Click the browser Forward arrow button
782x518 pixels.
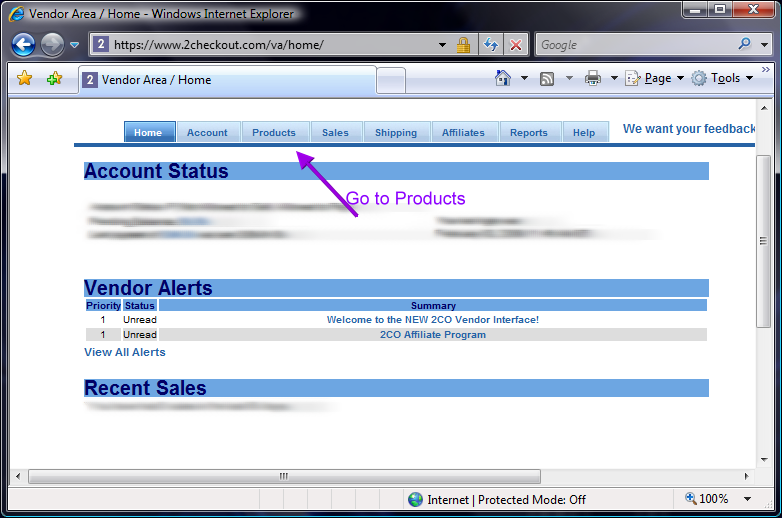pos(52,45)
